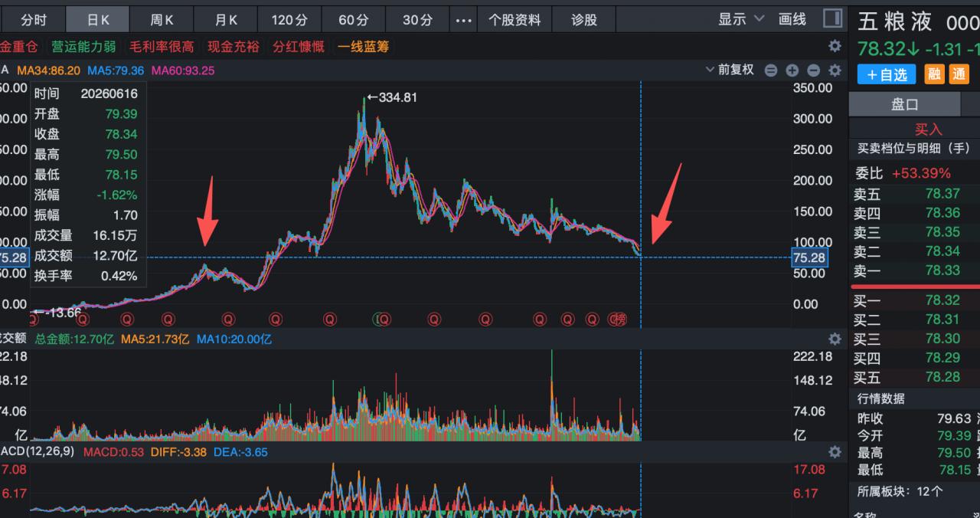Click the orange 融 margin badge
The height and width of the screenshot is (518, 980).
[x=935, y=74]
